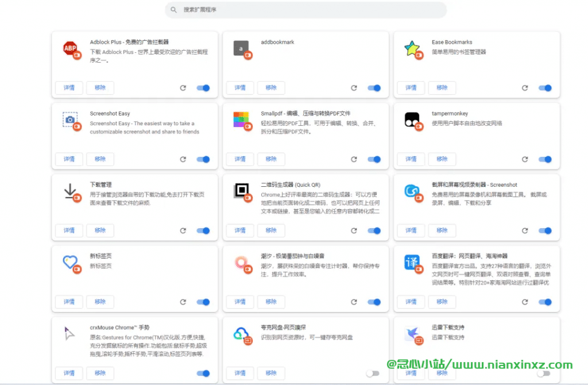Open 详情 for 百度翻译
This screenshot has width=588, height=385.
click(x=411, y=302)
